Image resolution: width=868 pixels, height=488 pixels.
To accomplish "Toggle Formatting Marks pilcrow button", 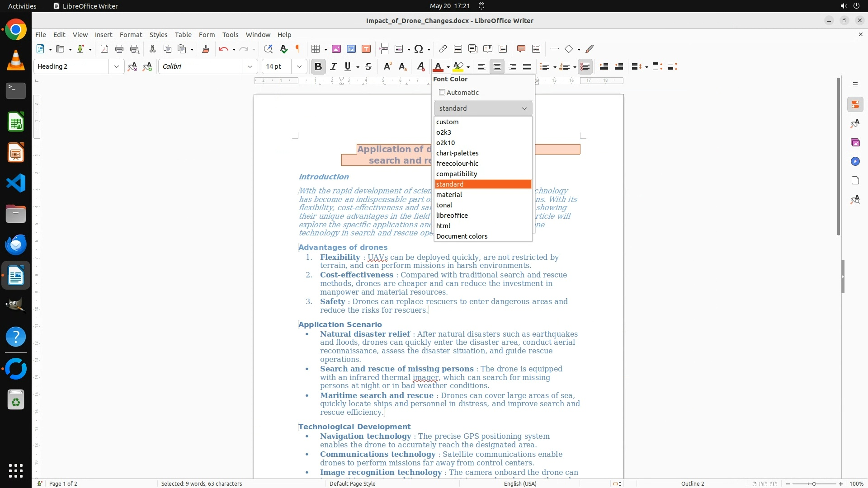I will pyautogui.click(x=298, y=49).
